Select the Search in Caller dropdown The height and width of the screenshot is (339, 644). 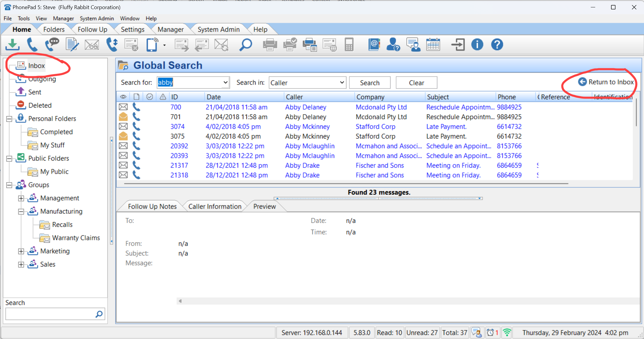[x=307, y=82]
